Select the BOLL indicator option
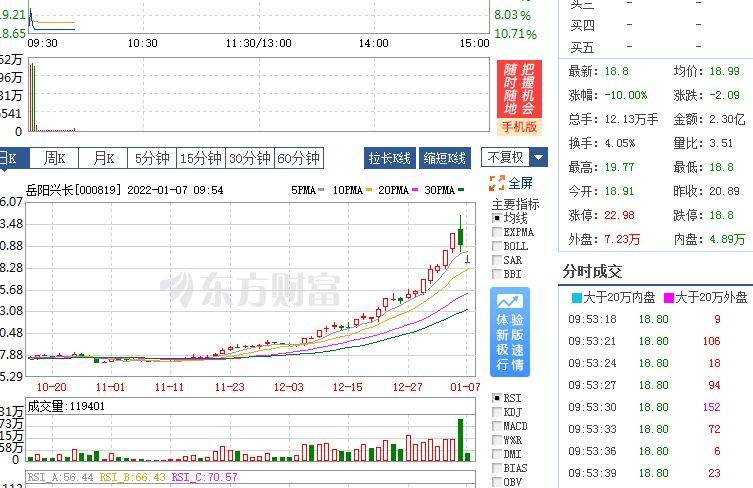 [x=497, y=246]
